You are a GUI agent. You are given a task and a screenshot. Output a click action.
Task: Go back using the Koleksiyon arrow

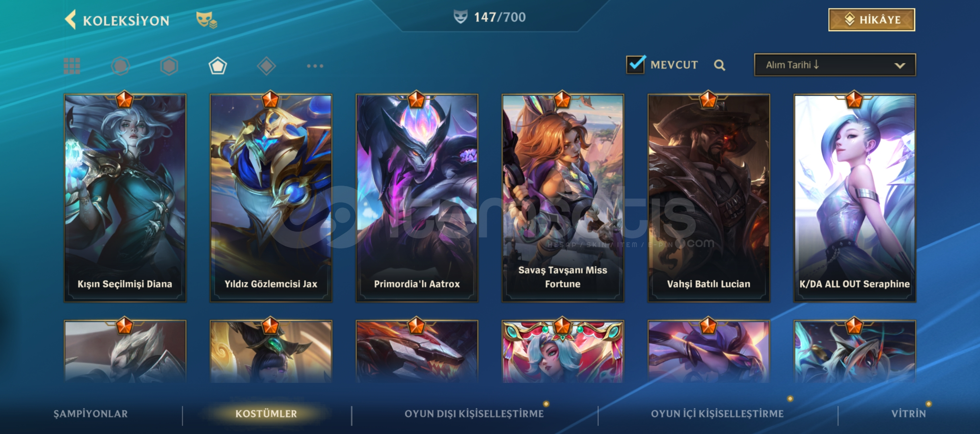click(70, 20)
